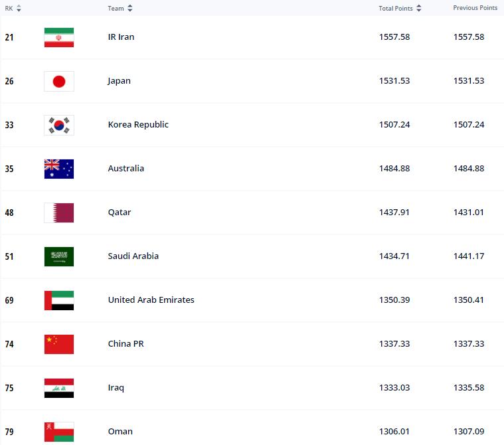This screenshot has width=504, height=445.
Task: Sort table by RK column
Action: click(13, 9)
